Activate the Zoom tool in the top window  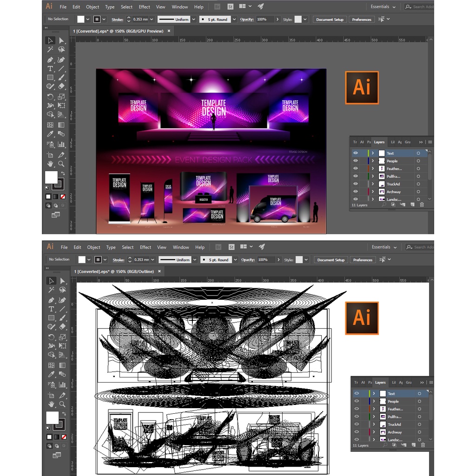pyautogui.click(x=61, y=164)
